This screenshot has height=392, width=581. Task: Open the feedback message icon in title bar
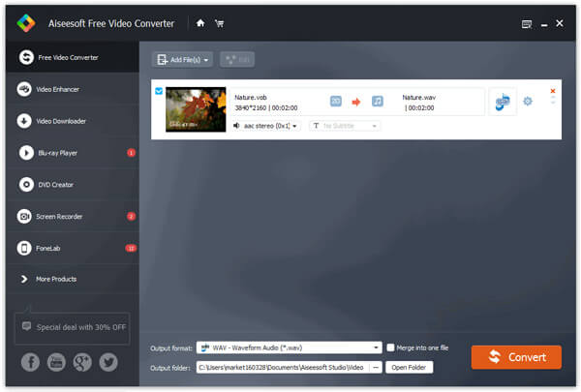click(527, 24)
